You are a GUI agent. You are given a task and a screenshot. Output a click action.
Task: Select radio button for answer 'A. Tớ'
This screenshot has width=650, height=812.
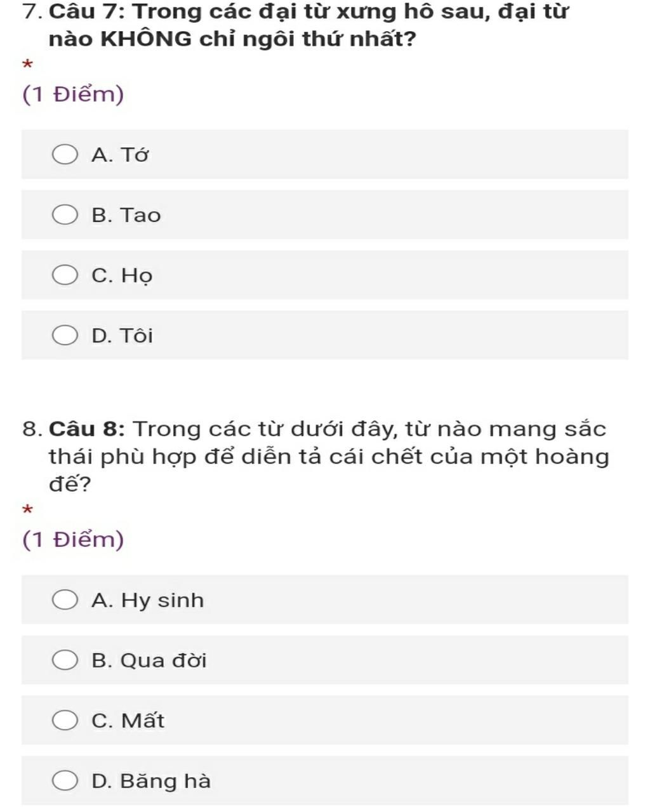65,154
